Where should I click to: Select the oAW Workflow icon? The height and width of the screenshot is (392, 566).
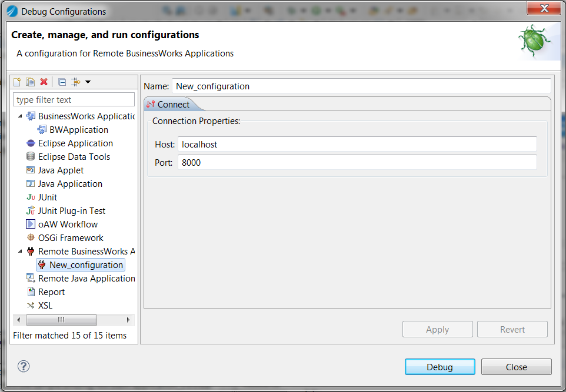click(31, 225)
